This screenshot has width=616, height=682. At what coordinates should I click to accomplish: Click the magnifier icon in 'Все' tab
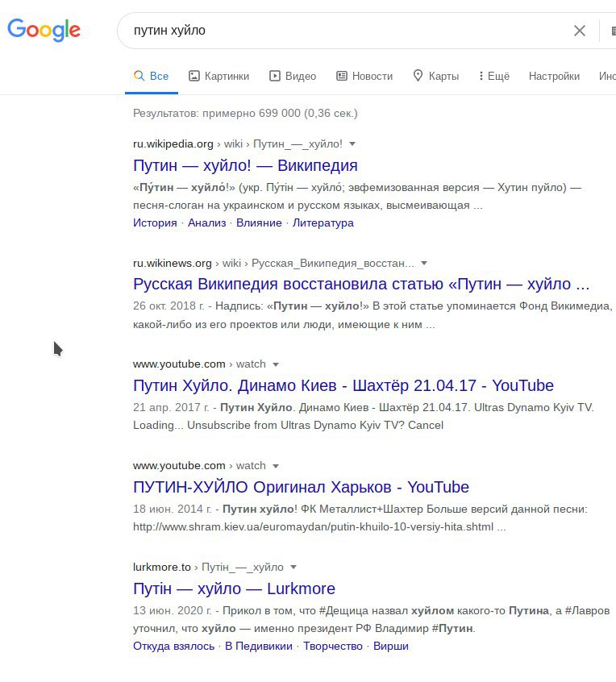pos(139,76)
